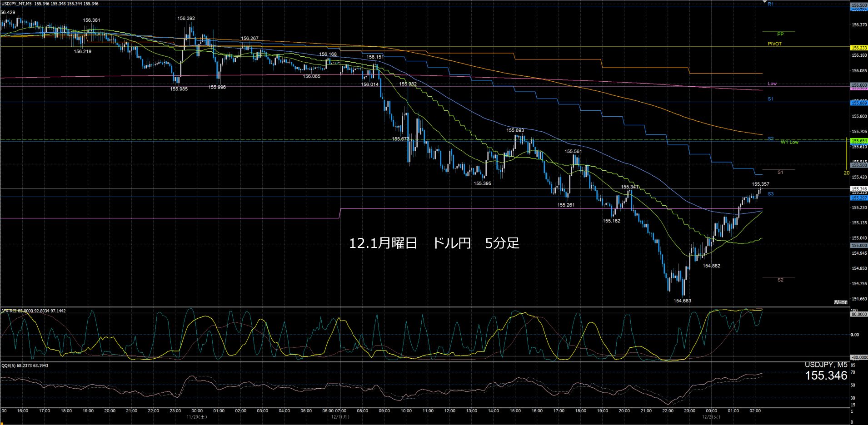Click the white 155.346 current price tag
The height and width of the screenshot is (425, 868).
click(x=858, y=188)
